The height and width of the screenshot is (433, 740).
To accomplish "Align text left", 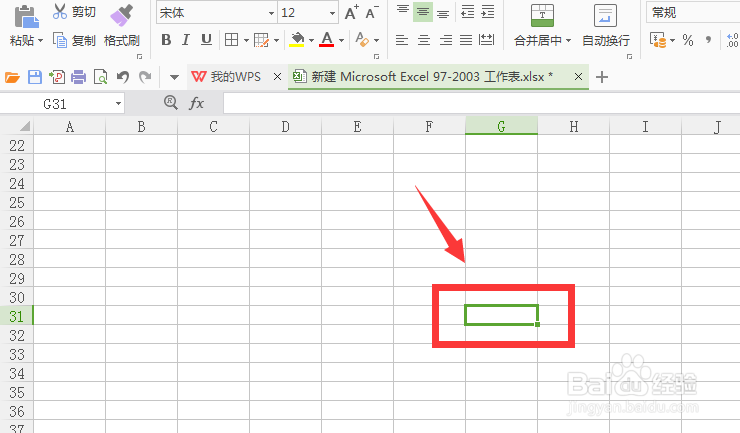I will [402, 40].
